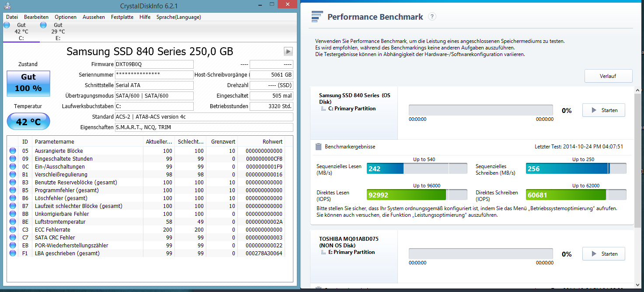Click the Schnittstelle field Serial ATA
The height and width of the screenshot is (292, 644).
click(x=154, y=85)
